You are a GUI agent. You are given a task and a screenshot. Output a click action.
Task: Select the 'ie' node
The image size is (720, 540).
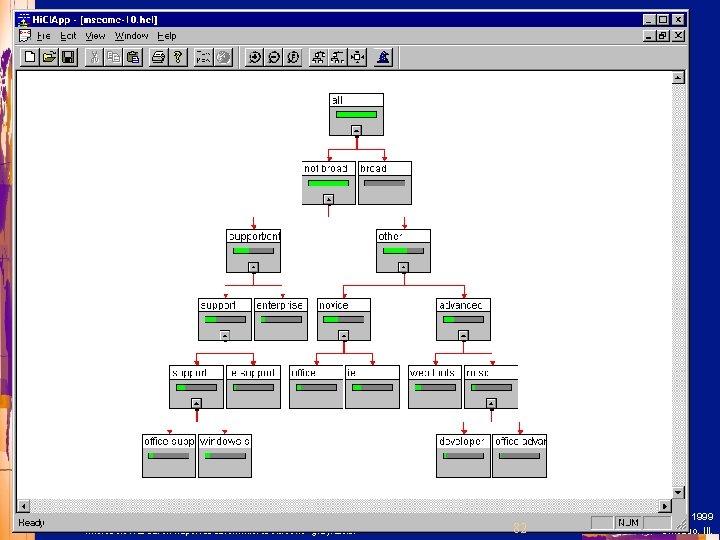372,387
